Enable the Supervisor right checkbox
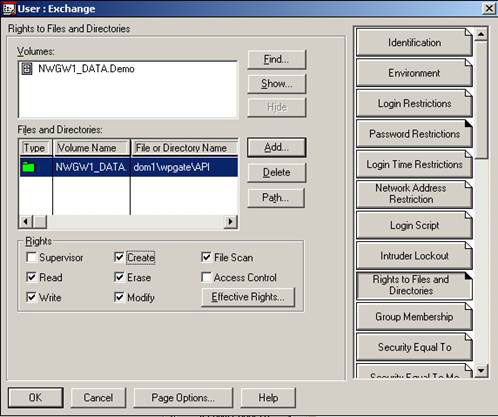Screen dimensions: 498x417 tap(31, 257)
